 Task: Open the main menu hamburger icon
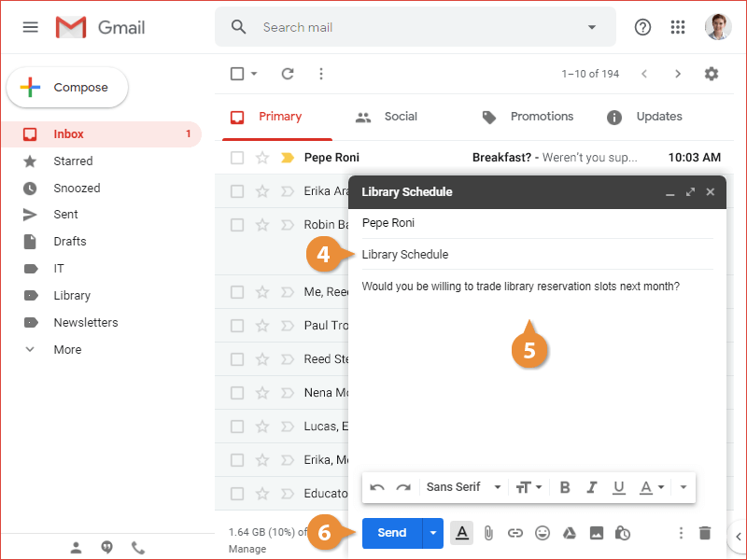(x=31, y=27)
